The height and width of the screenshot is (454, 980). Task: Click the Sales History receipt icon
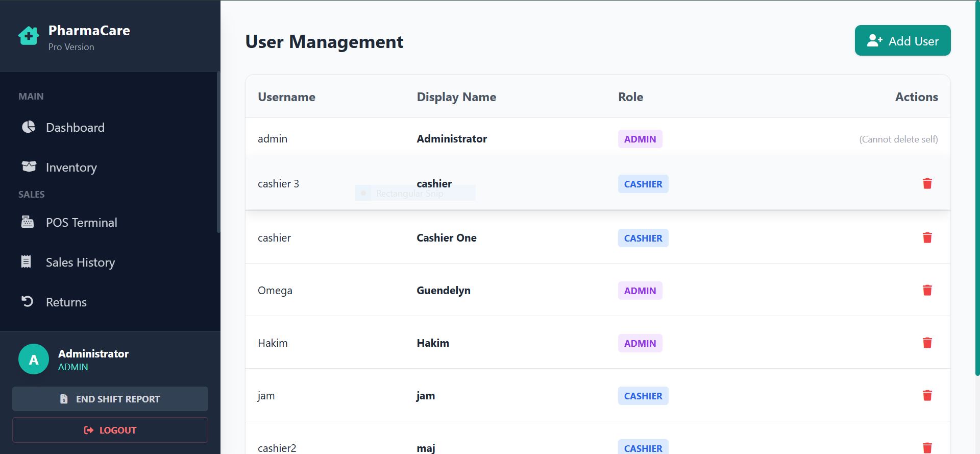pos(26,261)
